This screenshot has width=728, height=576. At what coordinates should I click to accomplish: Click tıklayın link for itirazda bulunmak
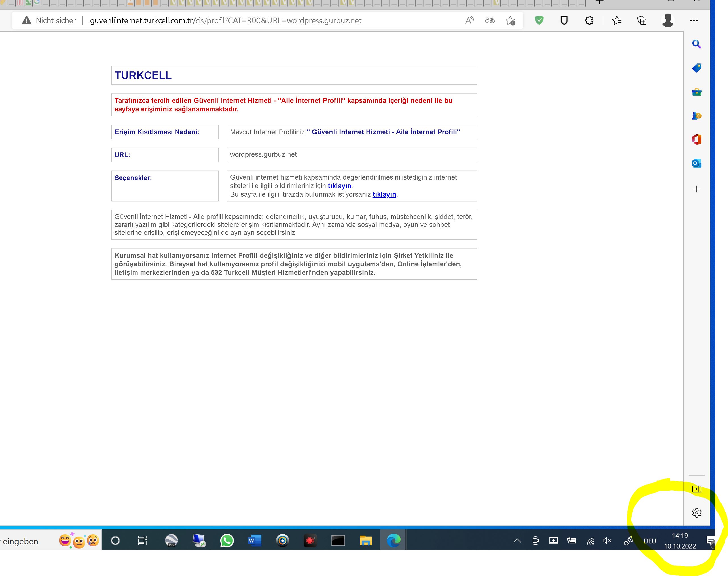tap(384, 194)
